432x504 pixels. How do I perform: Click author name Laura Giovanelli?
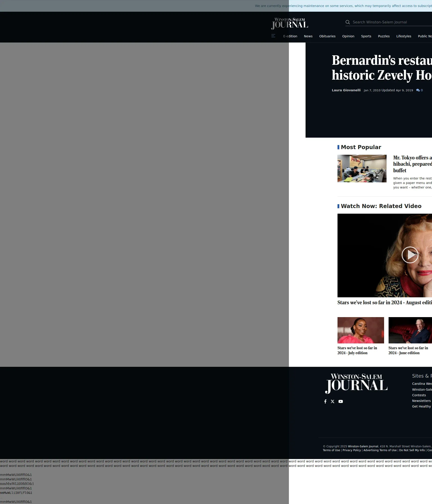pos(346,90)
